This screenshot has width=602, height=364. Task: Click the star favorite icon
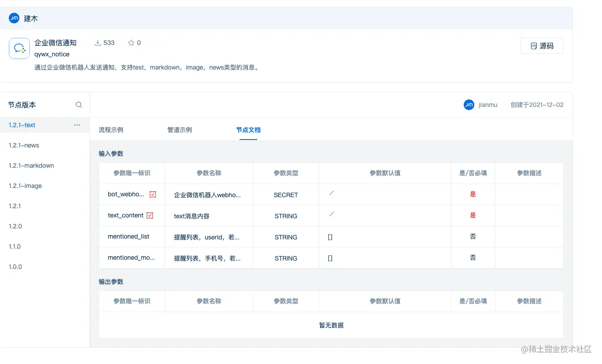131,43
